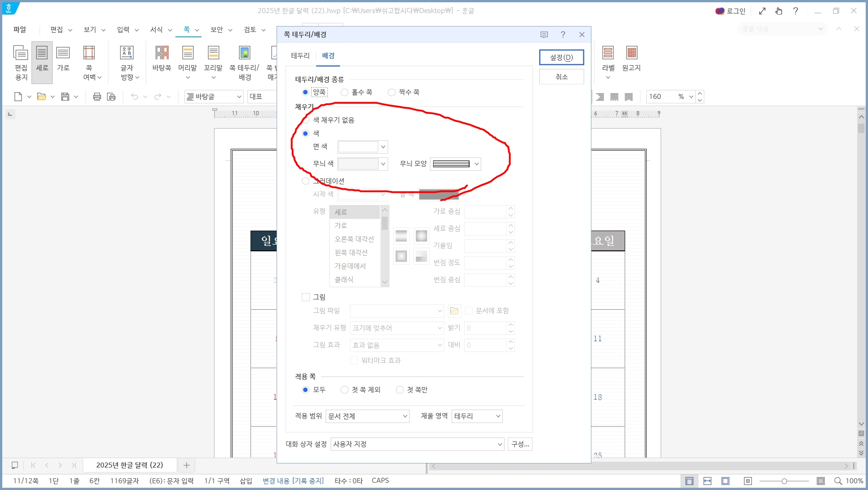Switch to the 테두리 (border) tab

[x=300, y=56]
